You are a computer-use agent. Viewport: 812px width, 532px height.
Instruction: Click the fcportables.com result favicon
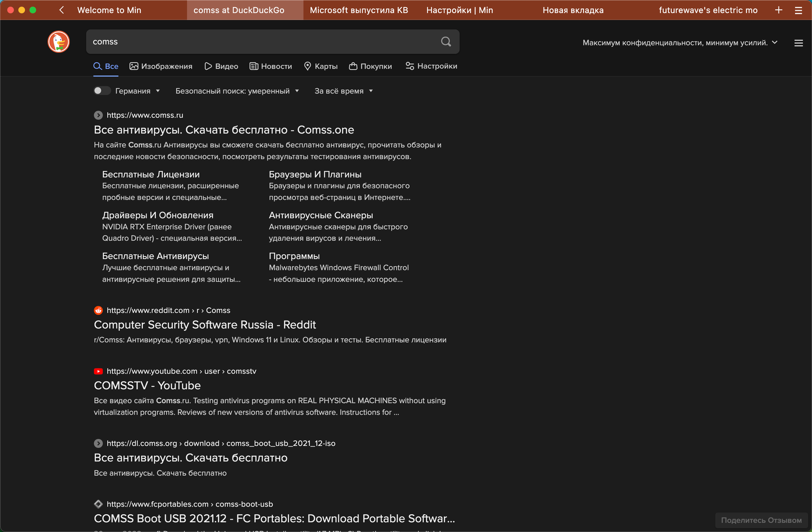point(98,504)
